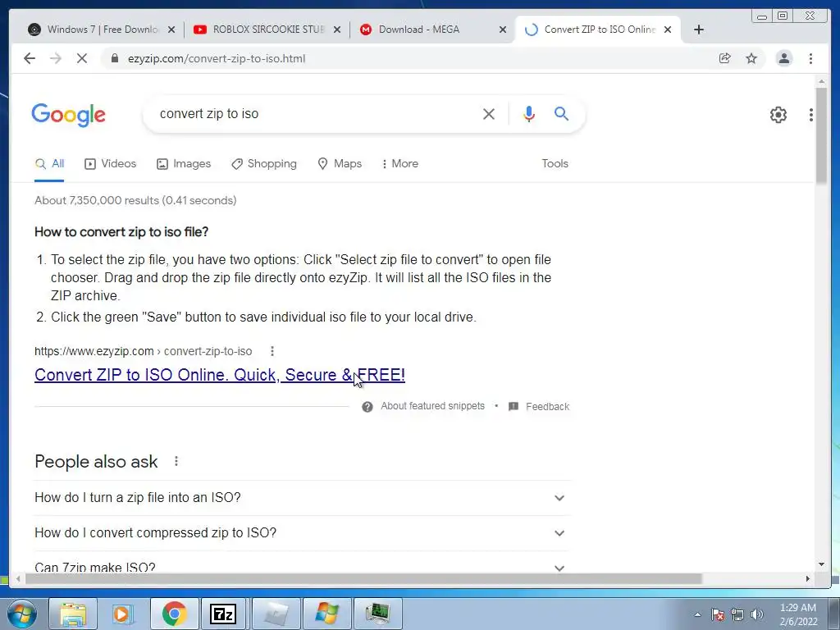
Task: Click the share page icon in address bar
Action: [x=725, y=58]
